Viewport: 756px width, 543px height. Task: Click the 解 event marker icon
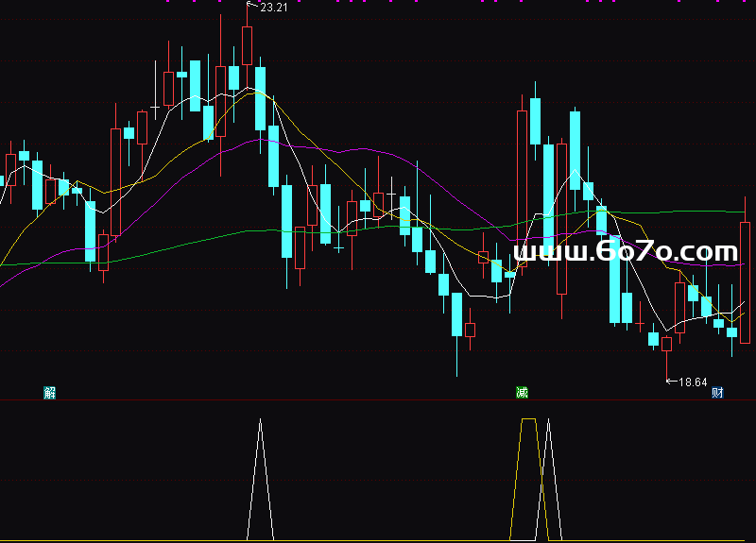click(50, 393)
